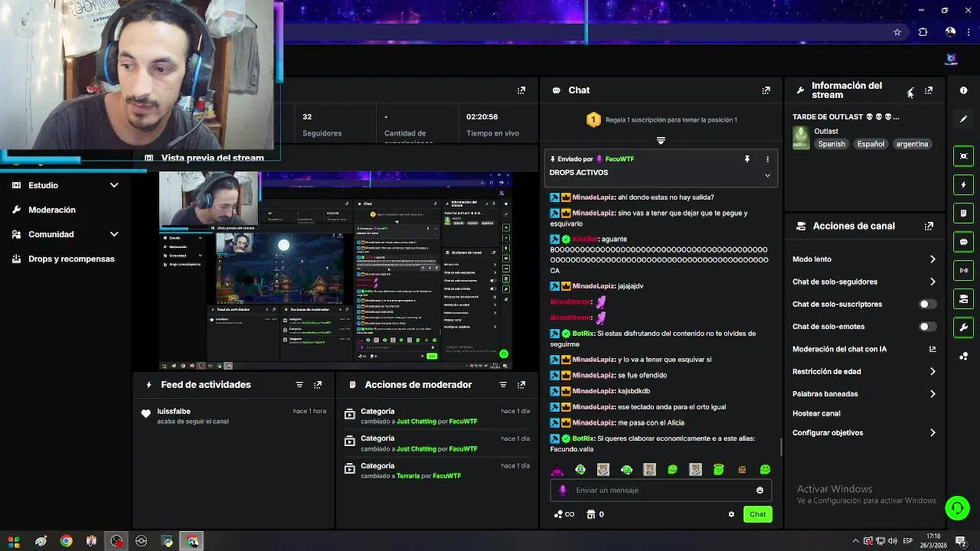
Task: Pop out the Acciones de canal panel
Action: (929, 227)
